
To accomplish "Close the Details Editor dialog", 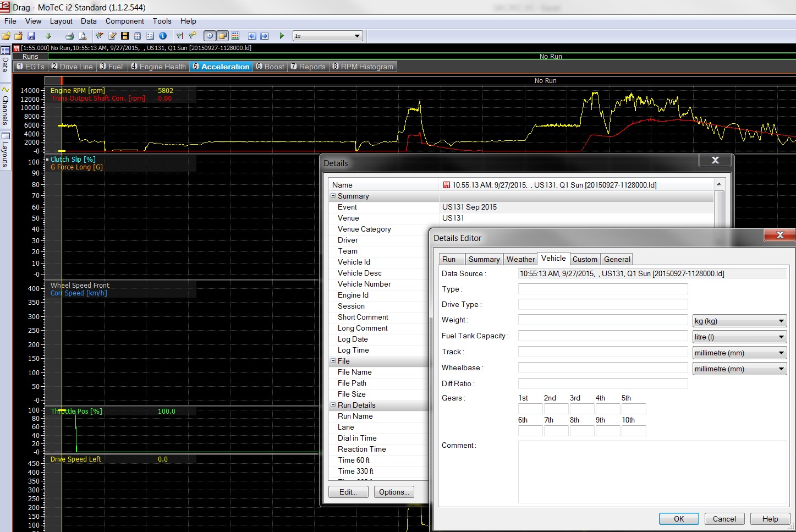I will (779, 235).
